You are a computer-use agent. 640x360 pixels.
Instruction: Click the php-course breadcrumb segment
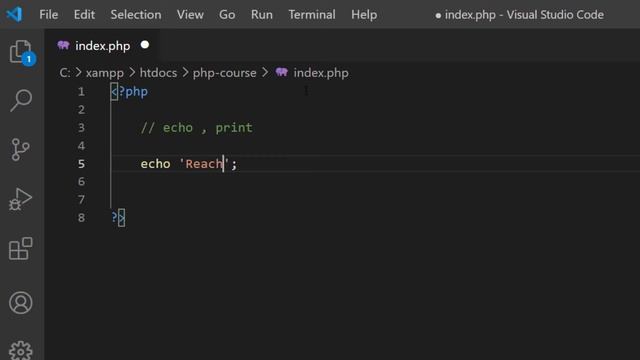224,73
